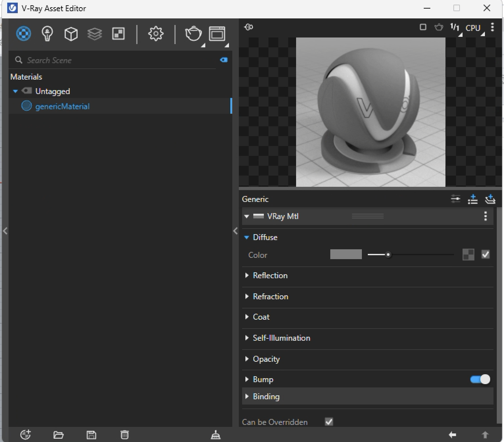Screen dimensions: 504x442
Task: Click the V-Ray logo in the title bar
Action: 13,8
